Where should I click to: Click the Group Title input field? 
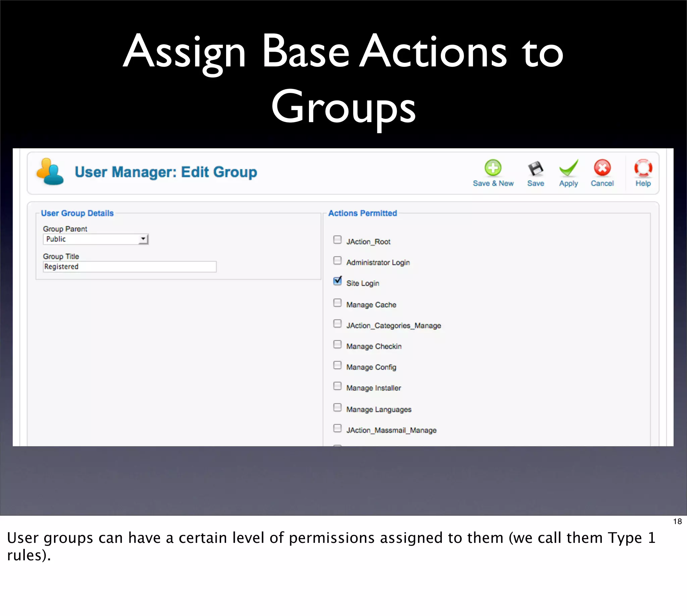129,267
